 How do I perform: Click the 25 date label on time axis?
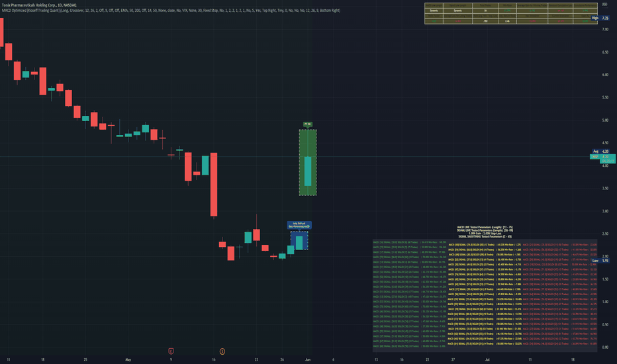(85, 359)
